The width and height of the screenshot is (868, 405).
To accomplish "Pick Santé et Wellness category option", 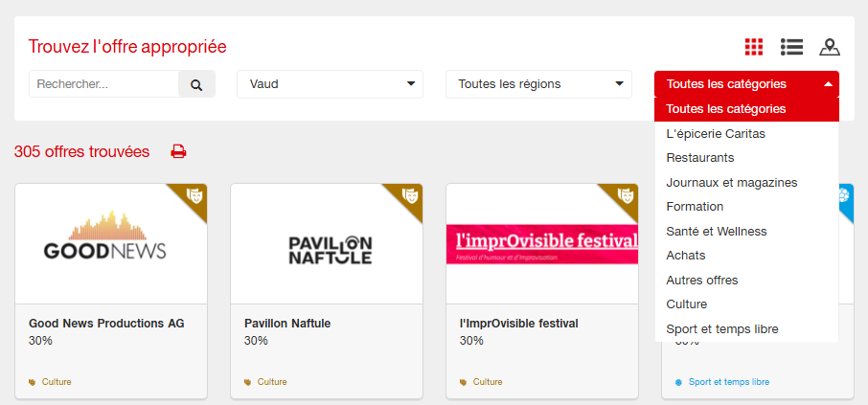I will tap(717, 231).
